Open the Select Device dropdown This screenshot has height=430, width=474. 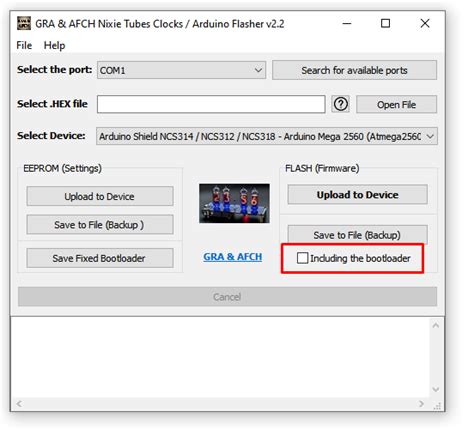pyautogui.click(x=267, y=136)
